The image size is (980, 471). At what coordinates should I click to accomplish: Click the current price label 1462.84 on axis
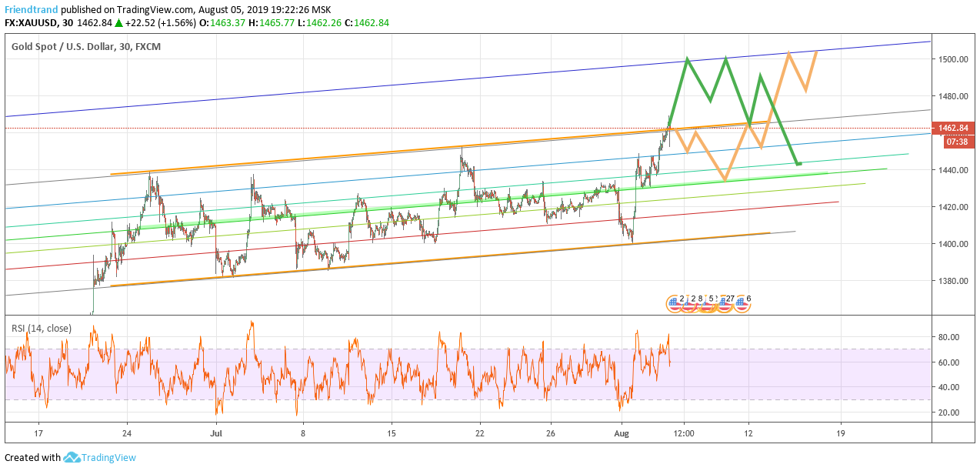click(952, 128)
